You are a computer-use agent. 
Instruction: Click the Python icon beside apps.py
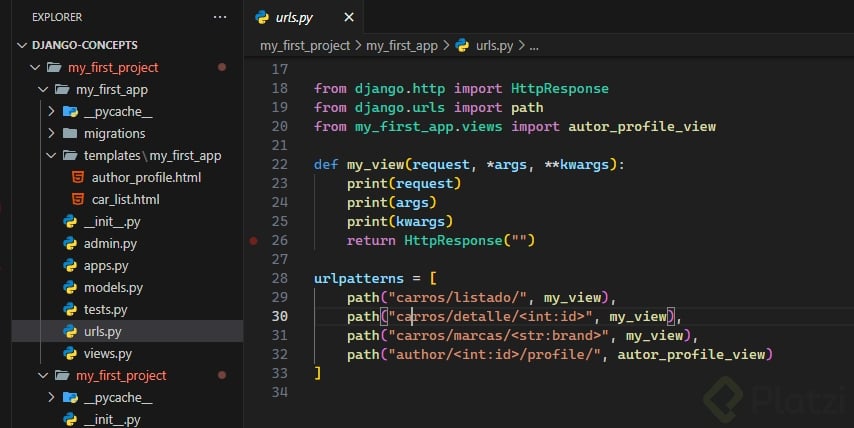pos(70,266)
